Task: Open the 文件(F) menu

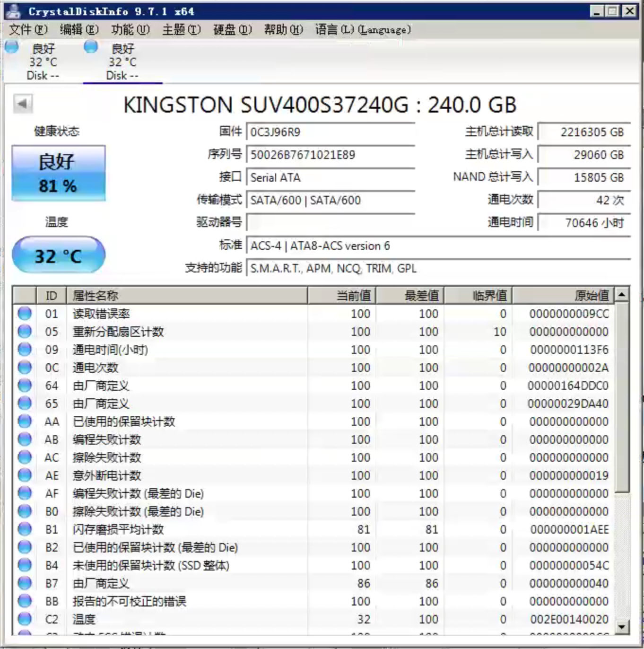Action: 28,30
